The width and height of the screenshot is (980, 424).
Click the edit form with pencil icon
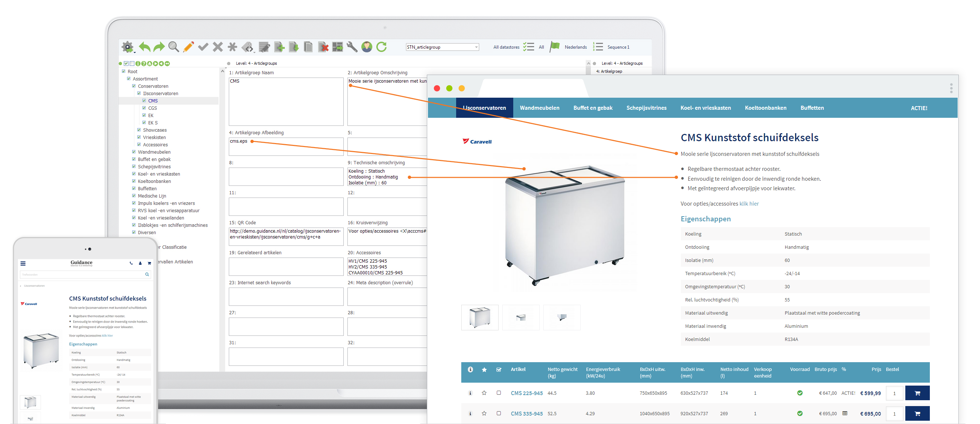click(x=264, y=47)
